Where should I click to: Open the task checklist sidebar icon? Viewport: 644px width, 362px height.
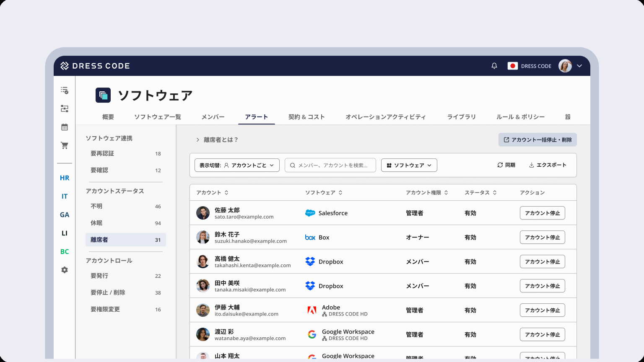pyautogui.click(x=65, y=90)
